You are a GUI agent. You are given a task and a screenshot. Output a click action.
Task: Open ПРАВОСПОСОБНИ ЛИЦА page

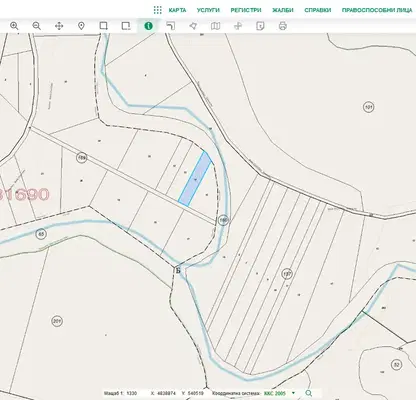(377, 10)
